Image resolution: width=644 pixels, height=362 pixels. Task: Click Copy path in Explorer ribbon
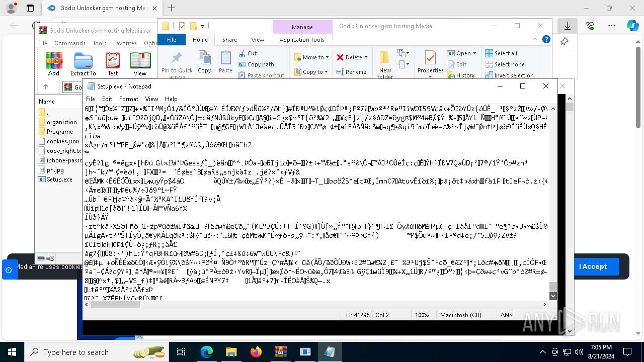pyautogui.click(x=256, y=64)
